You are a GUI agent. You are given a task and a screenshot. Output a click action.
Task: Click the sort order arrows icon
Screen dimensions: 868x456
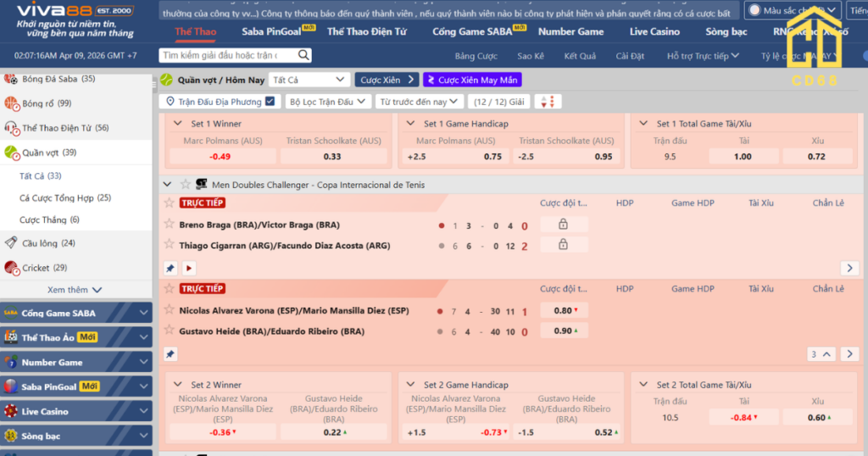(548, 102)
